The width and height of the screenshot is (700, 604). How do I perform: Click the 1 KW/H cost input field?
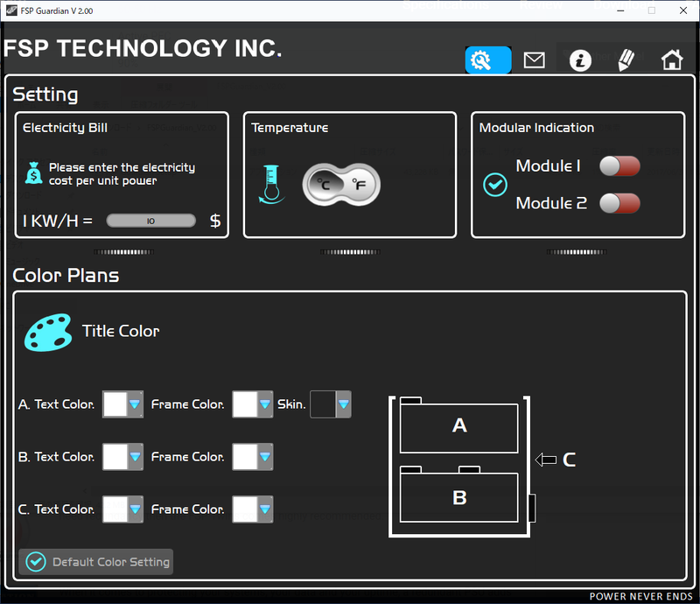[x=150, y=221]
